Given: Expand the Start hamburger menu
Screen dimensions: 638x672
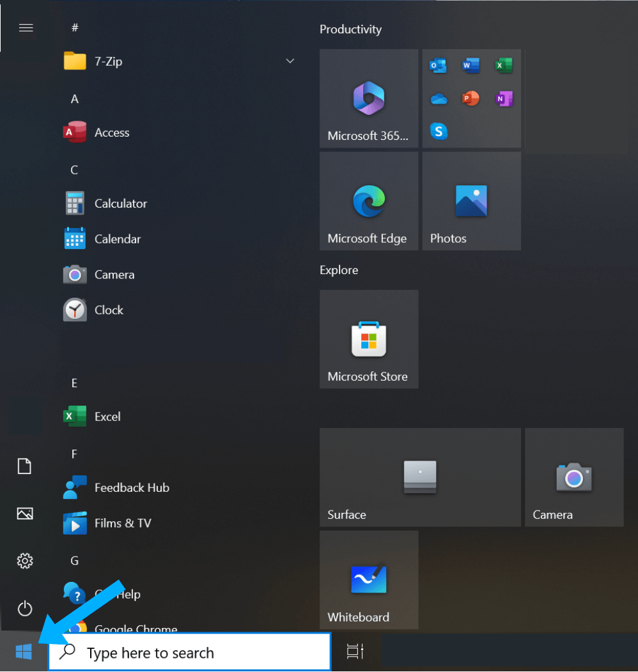Looking at the screenshot, I should tap(26, 28).
